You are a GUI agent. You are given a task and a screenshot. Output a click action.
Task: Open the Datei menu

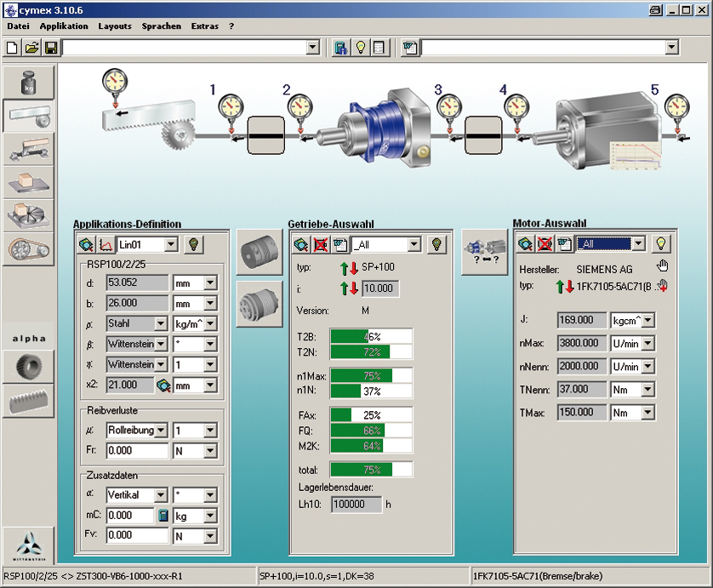point(18,26)
